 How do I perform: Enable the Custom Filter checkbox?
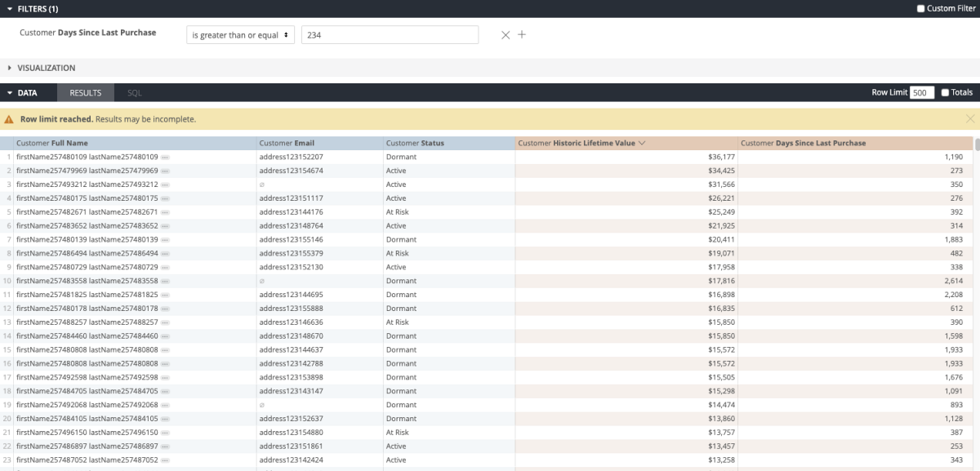(921, 8)
